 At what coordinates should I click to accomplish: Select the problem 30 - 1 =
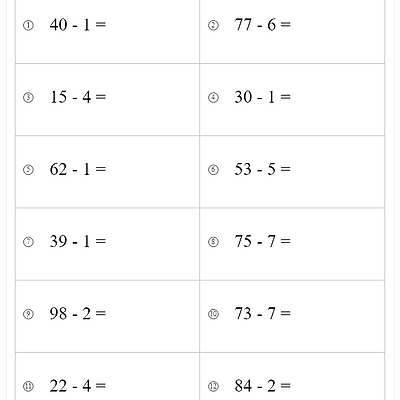(x=263, y=97)
